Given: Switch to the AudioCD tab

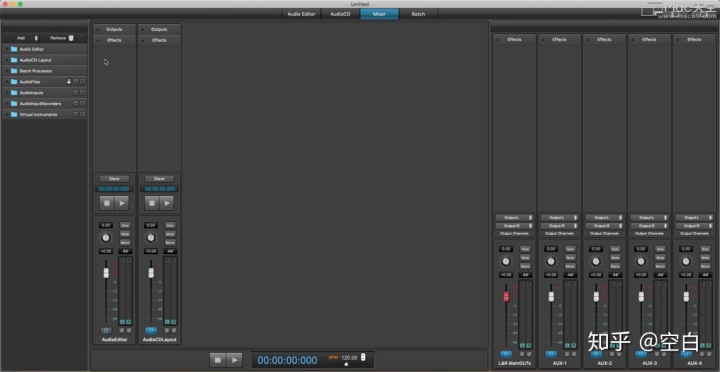Looking at the screenshot, I should 340,14.
